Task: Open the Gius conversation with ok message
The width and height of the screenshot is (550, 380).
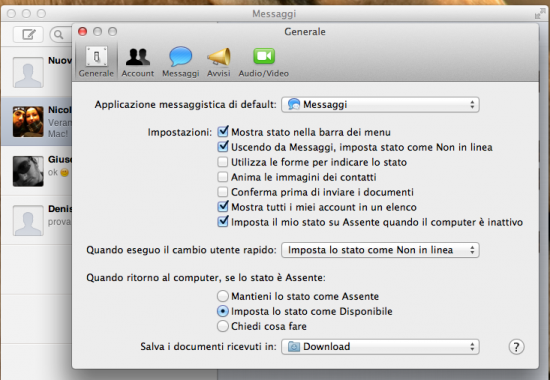Action: click(x=36, y=171)
